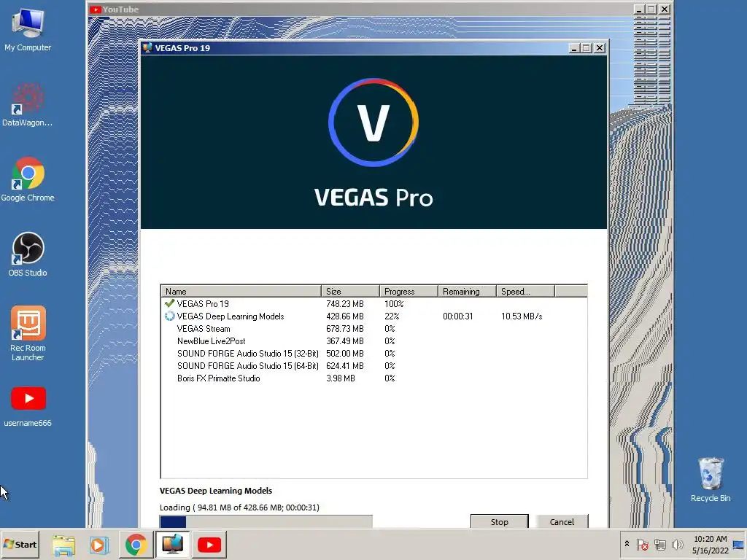Stop the current download

pyautogui.click(x=499, y=522)
